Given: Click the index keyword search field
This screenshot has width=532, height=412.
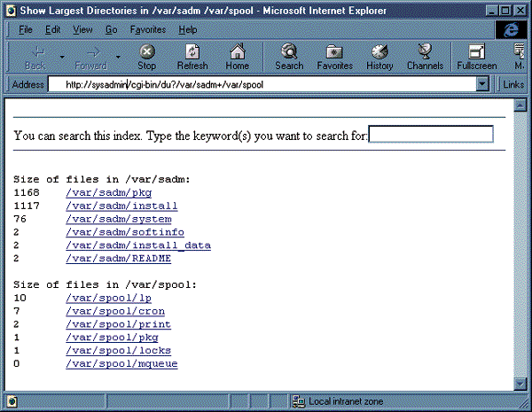Looking at the screenshot, I should click(431, 135).
